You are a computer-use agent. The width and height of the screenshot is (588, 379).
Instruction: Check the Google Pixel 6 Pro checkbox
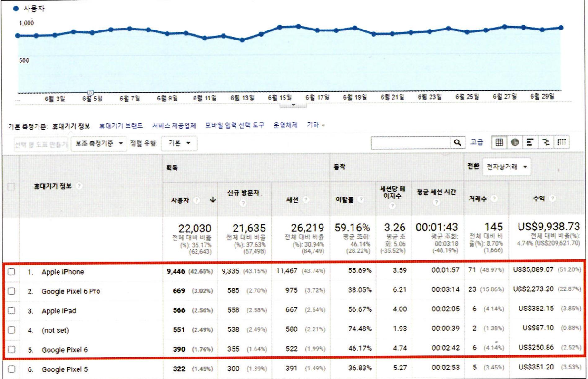coord(11,291)
